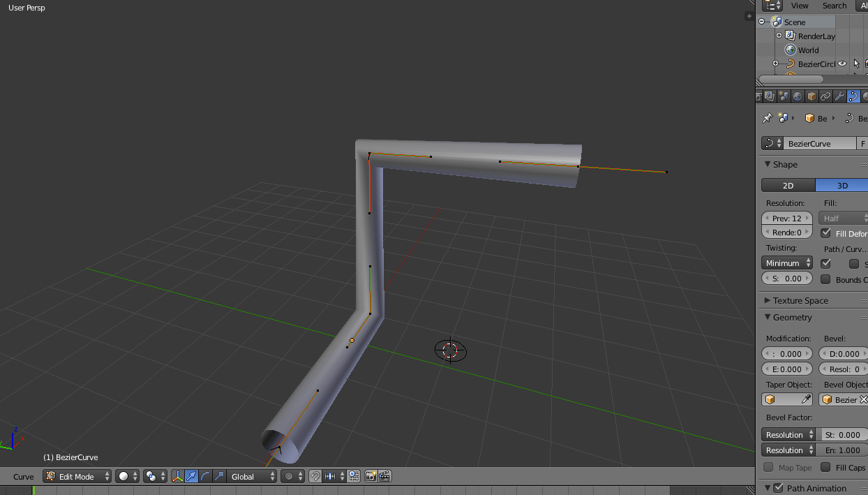This screenshot has height=495, width=868.
Task: Open the Constraints properties tab
Action: point(826,96)
